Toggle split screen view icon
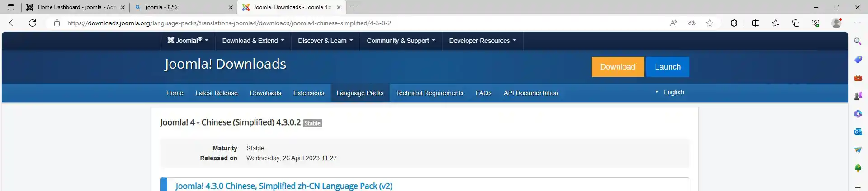The height and width of the screenshot is (191, 868). pos(755,23)
